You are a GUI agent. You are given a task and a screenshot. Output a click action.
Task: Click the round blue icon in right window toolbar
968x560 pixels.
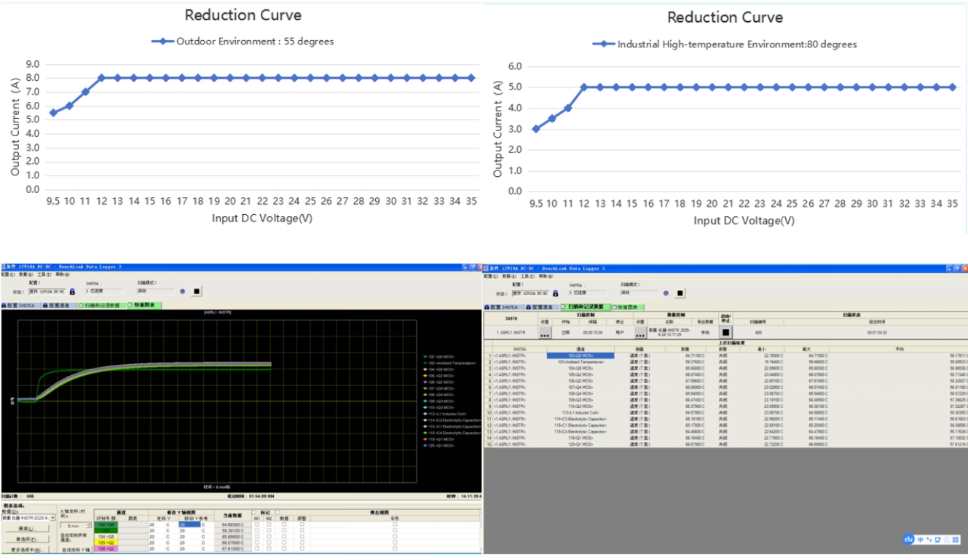click(x=666, y=293)
